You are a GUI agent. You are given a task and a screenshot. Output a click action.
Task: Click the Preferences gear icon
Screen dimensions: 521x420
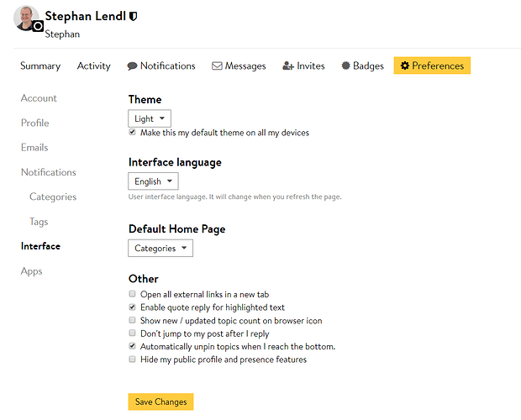tap(405, 66)
